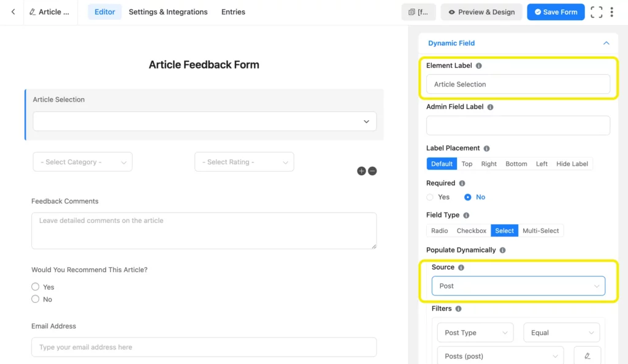Open the three-dot options menu
This screenshot has height=364, width=628.
point(612,12)
